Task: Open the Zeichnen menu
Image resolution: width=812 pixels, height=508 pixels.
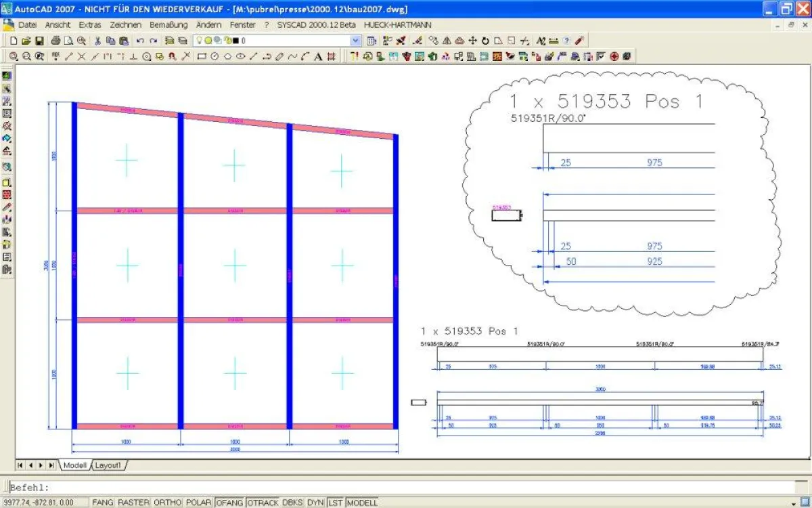Action: pyautogui.click(x=125, y=24)
